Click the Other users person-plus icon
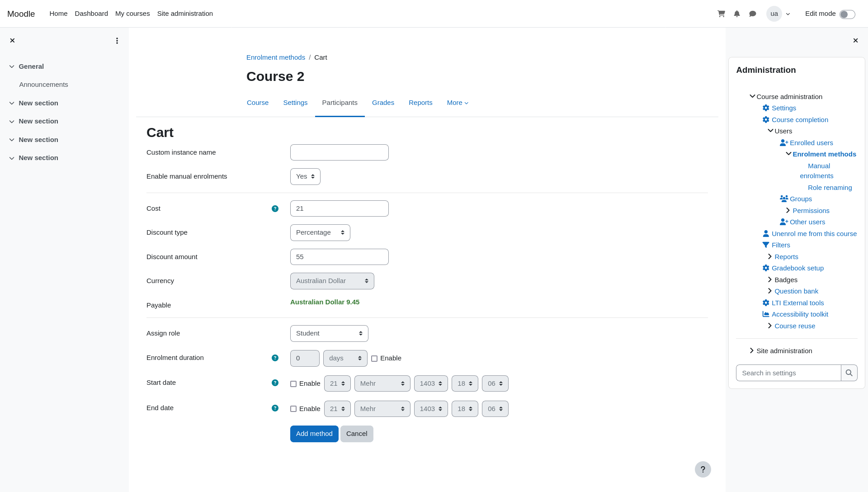 pos(784,222)
